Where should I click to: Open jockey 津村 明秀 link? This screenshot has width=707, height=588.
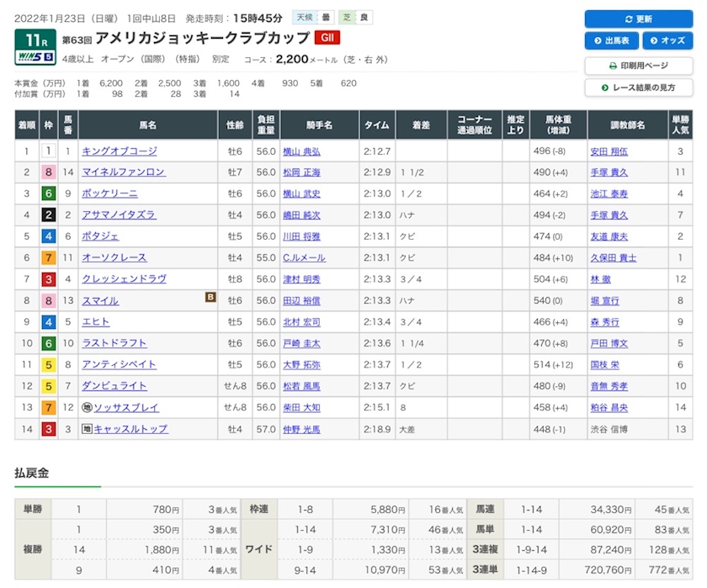[301, 279]
